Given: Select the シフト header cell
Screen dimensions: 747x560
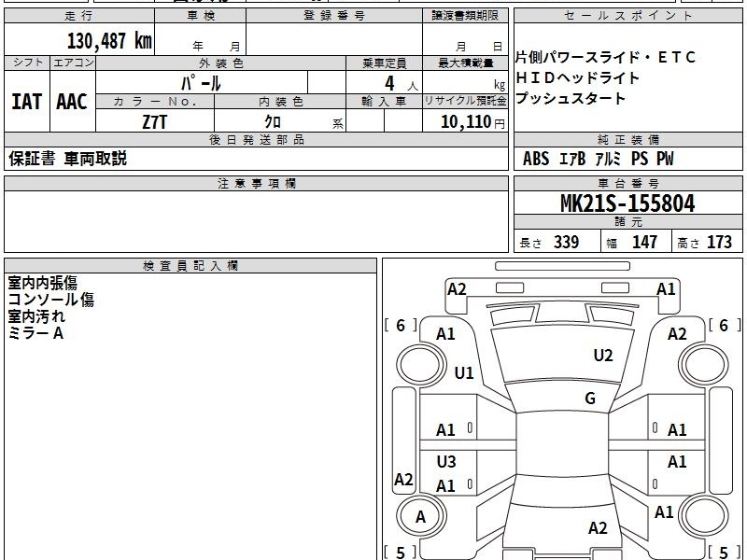Looking at the screenshot, I should [x=27, y=63].
